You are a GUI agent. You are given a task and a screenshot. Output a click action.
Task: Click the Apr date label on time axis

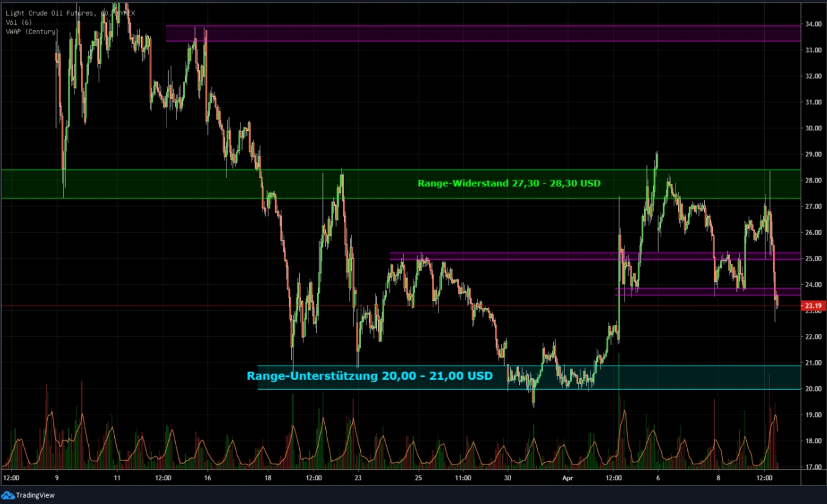pyautogui.click(x=568, y=479)
